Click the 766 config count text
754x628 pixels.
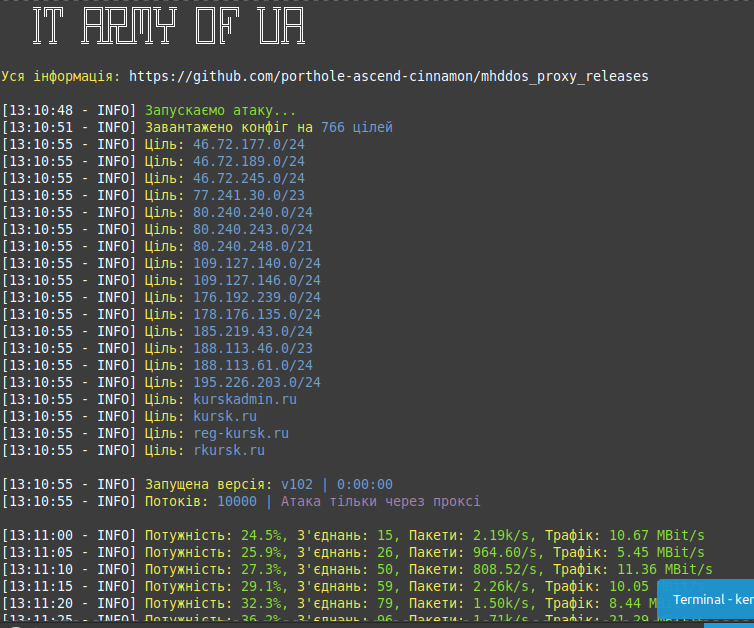coord(333,127)
